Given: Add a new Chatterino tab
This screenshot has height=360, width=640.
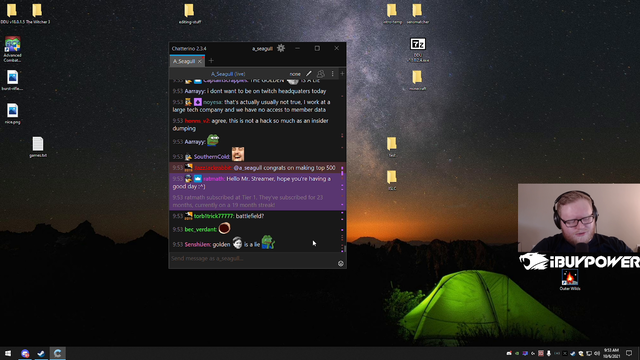Looking at the screenshot, I should pos(211,61).
